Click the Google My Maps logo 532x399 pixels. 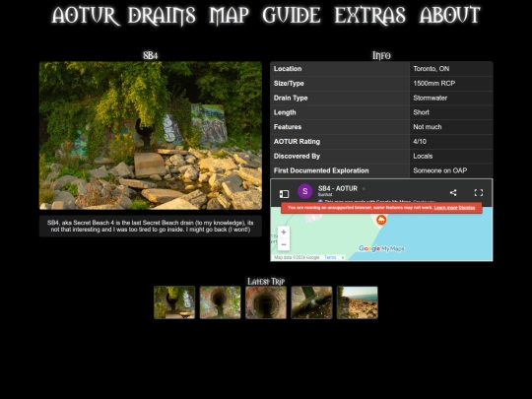pyautogui.click(x=381, y=248)
